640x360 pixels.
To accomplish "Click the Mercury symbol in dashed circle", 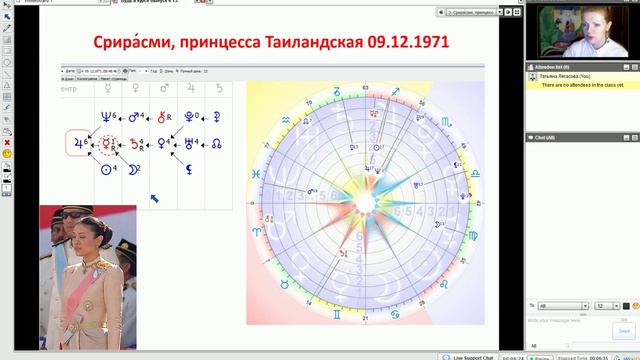I will 107,144.
